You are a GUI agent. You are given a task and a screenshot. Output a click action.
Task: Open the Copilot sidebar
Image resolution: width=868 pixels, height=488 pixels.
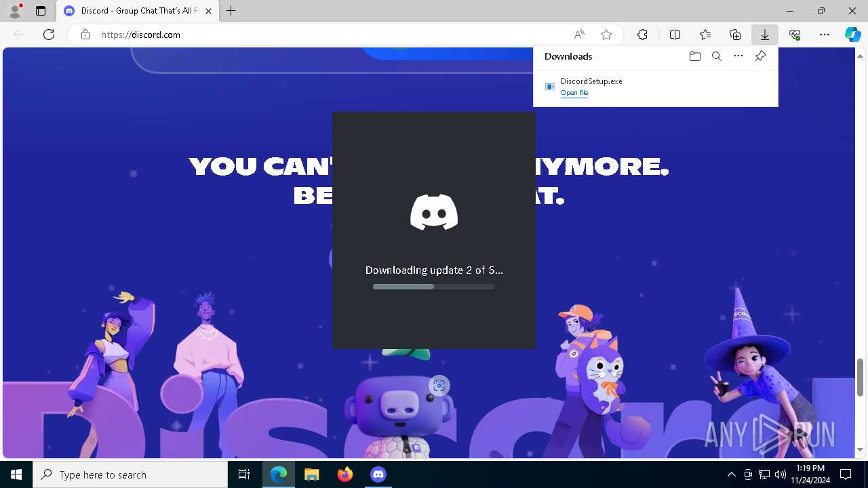[x=853, y=35]
